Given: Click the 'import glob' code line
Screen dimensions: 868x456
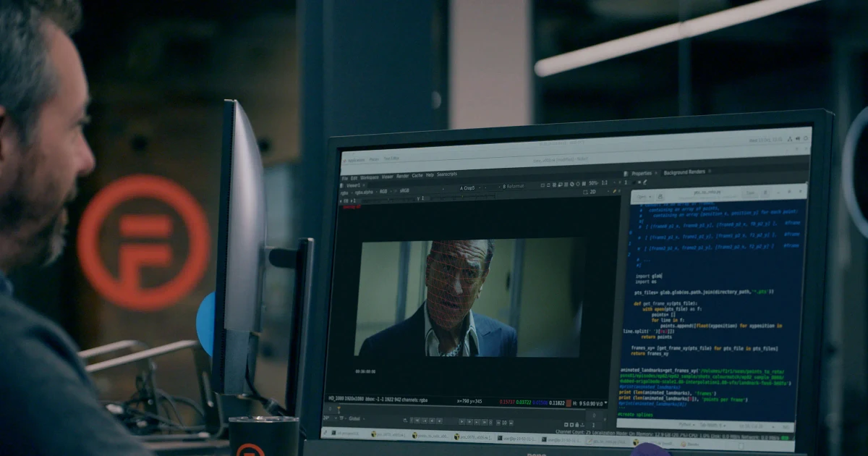Looking at the screenshot, I should pos(650,276).
